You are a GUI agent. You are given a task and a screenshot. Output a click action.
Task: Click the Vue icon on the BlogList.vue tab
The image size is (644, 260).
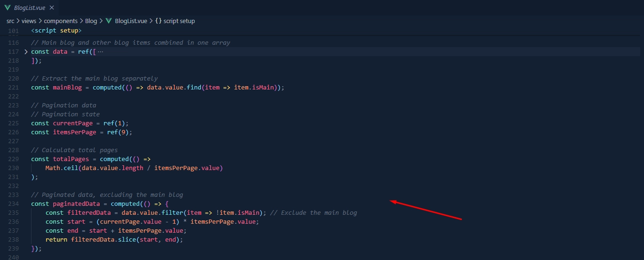point(8,8)
